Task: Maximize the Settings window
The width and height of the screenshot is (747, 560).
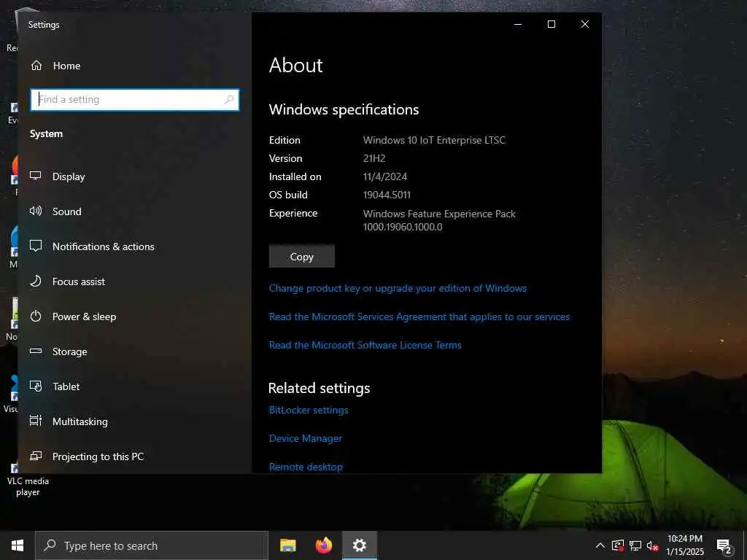Action: [x=551, y=24]
